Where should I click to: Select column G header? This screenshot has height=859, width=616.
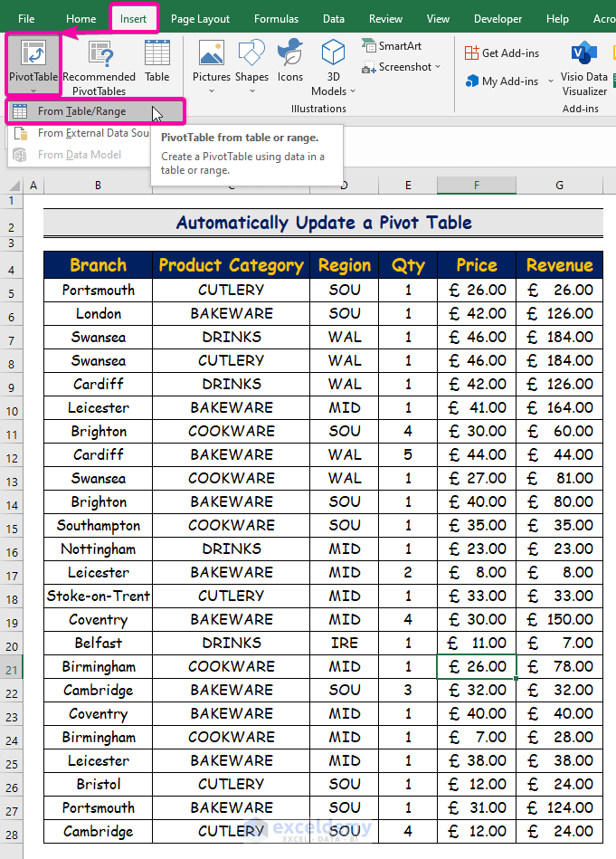[559, 186]
